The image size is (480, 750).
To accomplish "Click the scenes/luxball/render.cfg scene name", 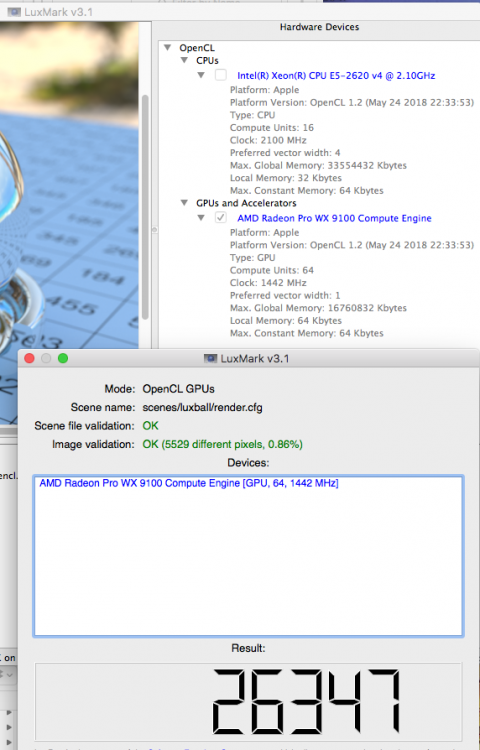I will [x=202, y=408].
